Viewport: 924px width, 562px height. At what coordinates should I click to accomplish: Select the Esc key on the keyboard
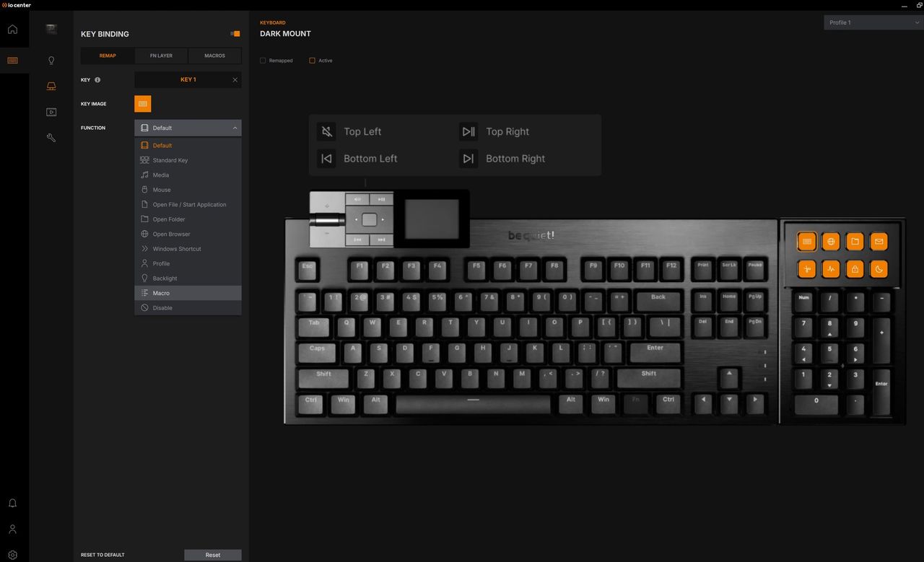pyautogui.click(x=308, y=270)
